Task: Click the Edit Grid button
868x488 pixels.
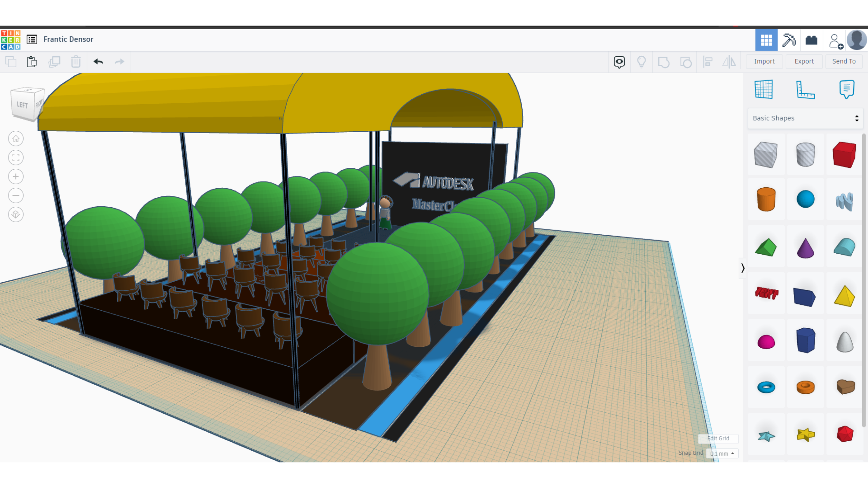Action: click(718, 438)
